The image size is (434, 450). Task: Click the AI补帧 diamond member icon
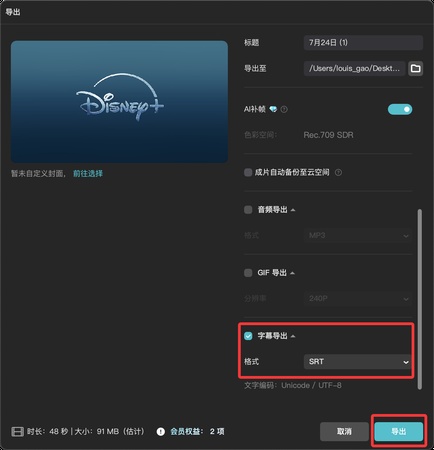click(x=273, y=109)
